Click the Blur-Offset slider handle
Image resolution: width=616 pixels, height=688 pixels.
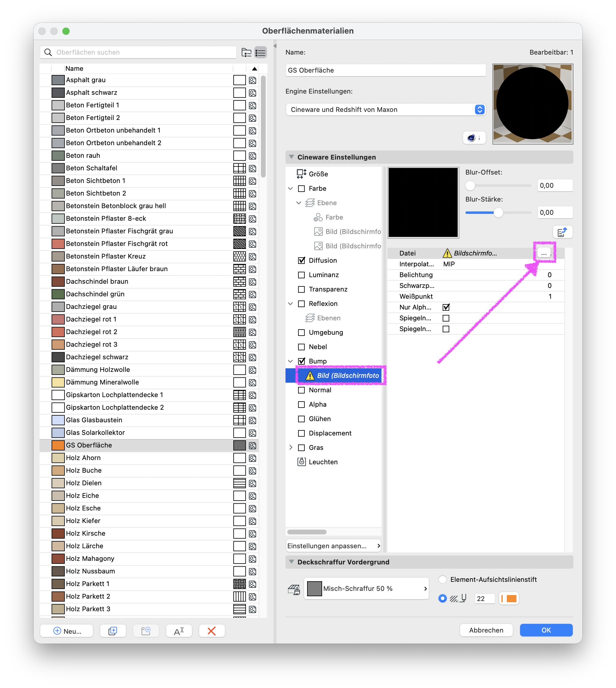pyautogui.click(x=470, y=185)
